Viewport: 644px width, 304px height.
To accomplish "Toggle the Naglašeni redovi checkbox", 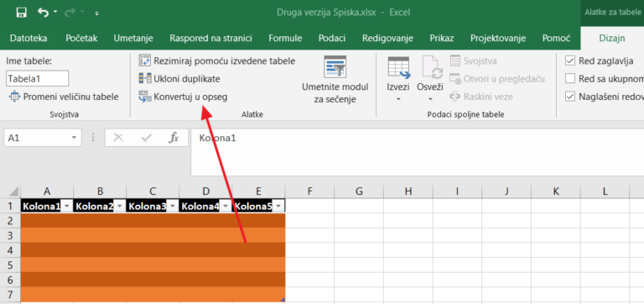I will (570, 97).
